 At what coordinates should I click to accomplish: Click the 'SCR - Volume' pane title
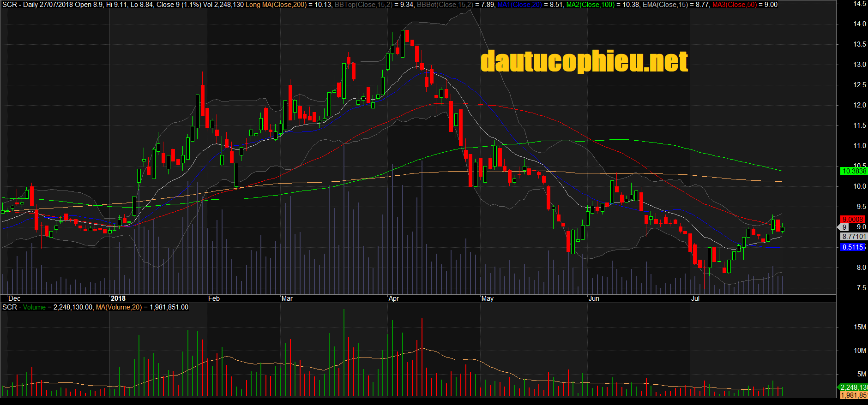coord(24,307)
